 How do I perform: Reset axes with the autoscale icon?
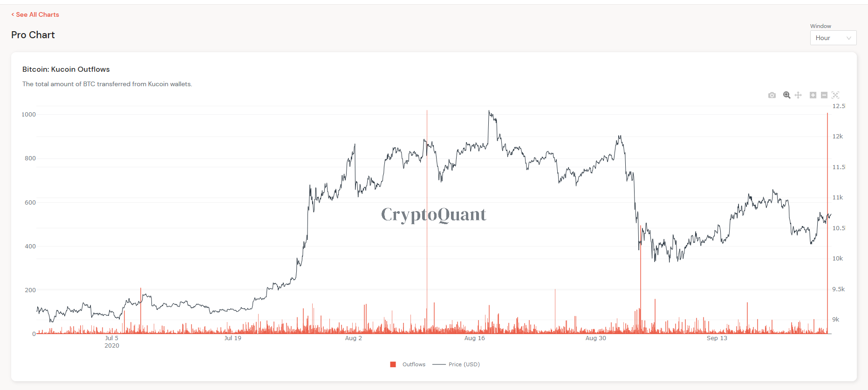tap(835, 95)
